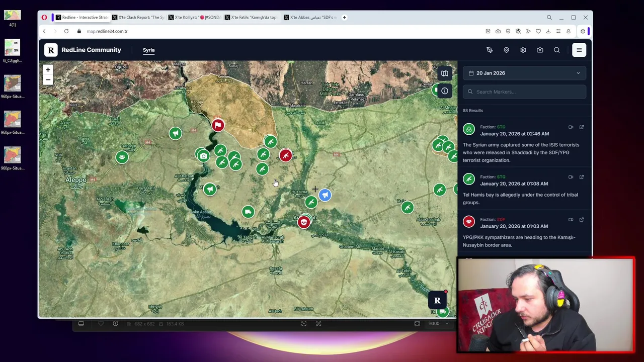
Task: Select the draw pen tool in the RedLine header
Action: coord(490,50)
